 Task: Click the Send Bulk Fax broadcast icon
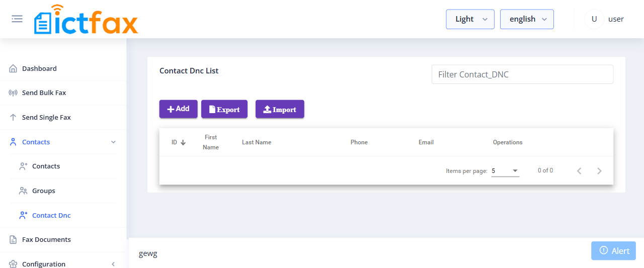click(14, 93)
